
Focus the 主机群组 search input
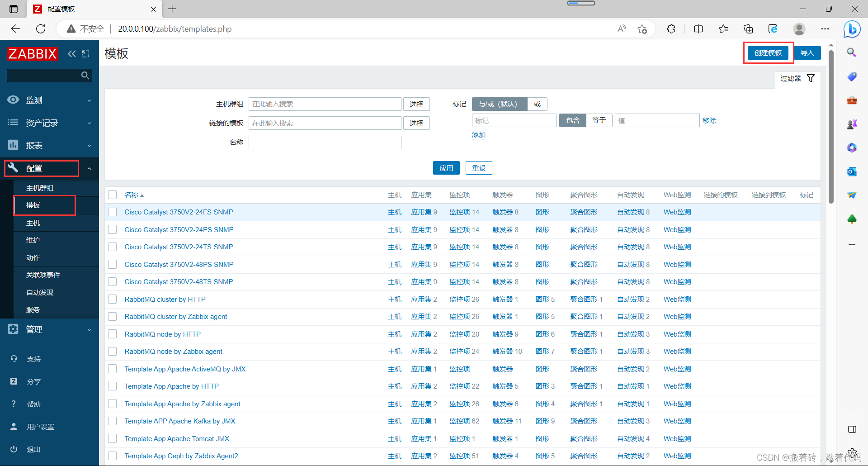[x=325, y=104]
